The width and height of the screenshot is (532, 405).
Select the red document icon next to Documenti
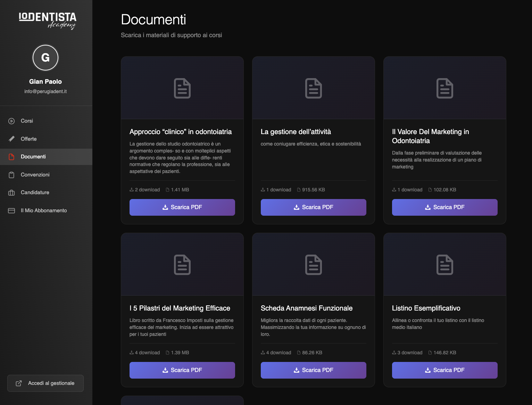pyautogui.click(x=11, y=157)
